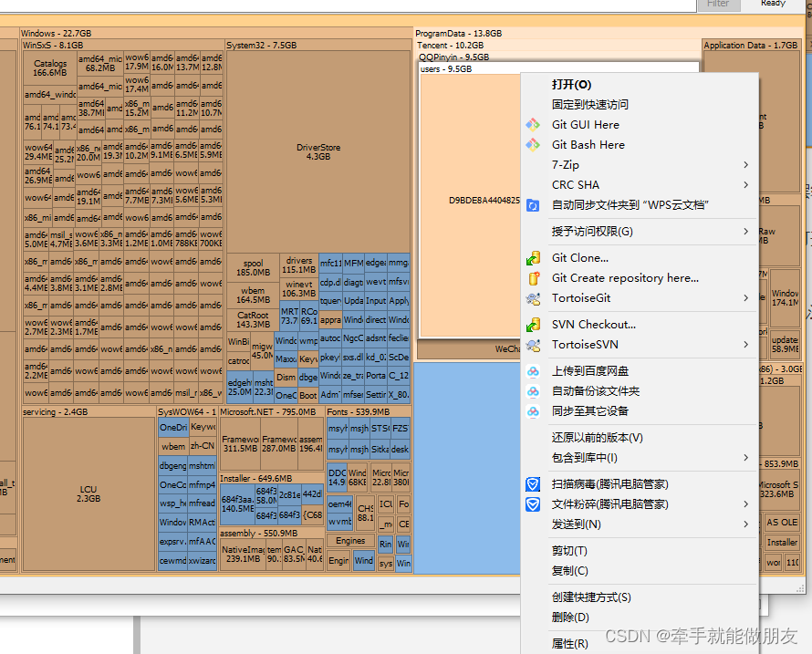Viewport: 812px width, 654px height.
Task: Select 同步至其它设备 menu entry
Action: coord(639,411)
